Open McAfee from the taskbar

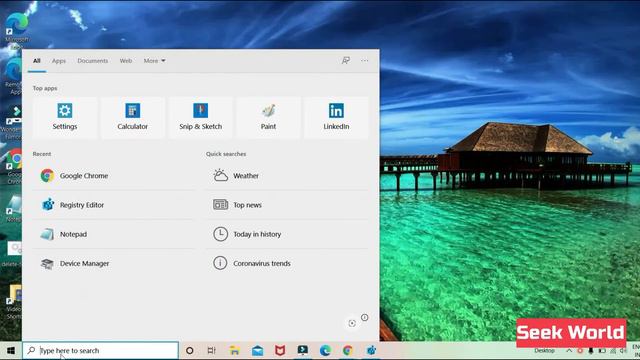click(280, 351)
